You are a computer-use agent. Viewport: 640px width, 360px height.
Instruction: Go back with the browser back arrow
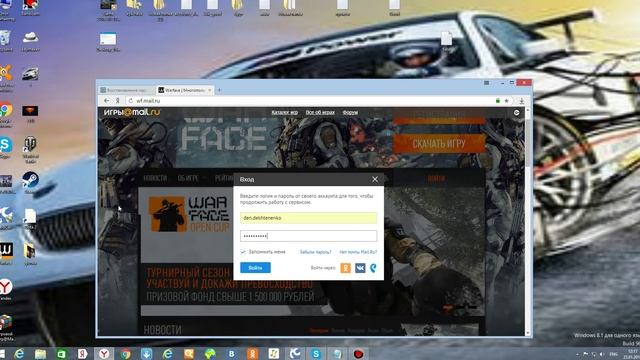click(x=107, y=100)
